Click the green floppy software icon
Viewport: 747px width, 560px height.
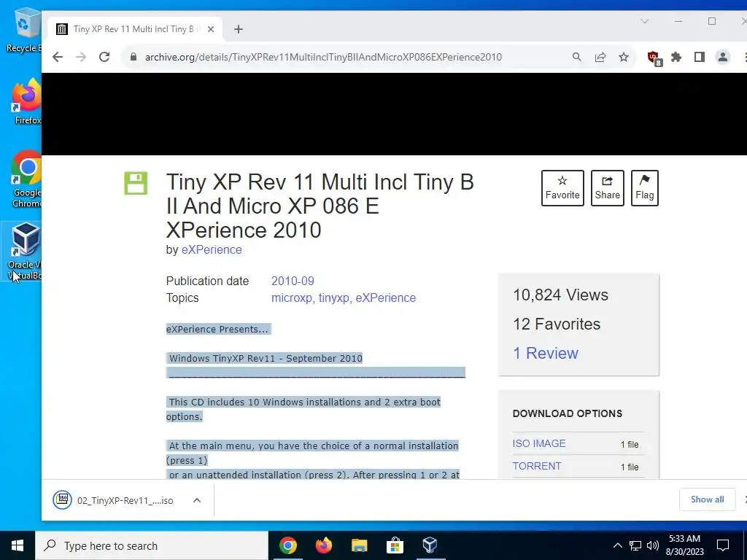(136, 183)
